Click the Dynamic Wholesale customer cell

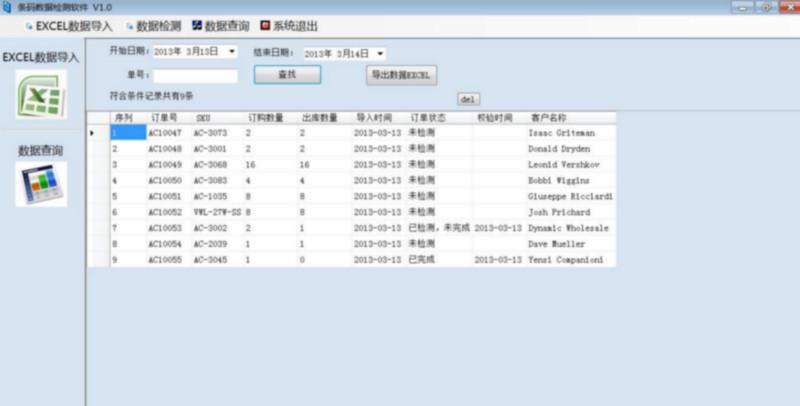click(x=568, y=228)
